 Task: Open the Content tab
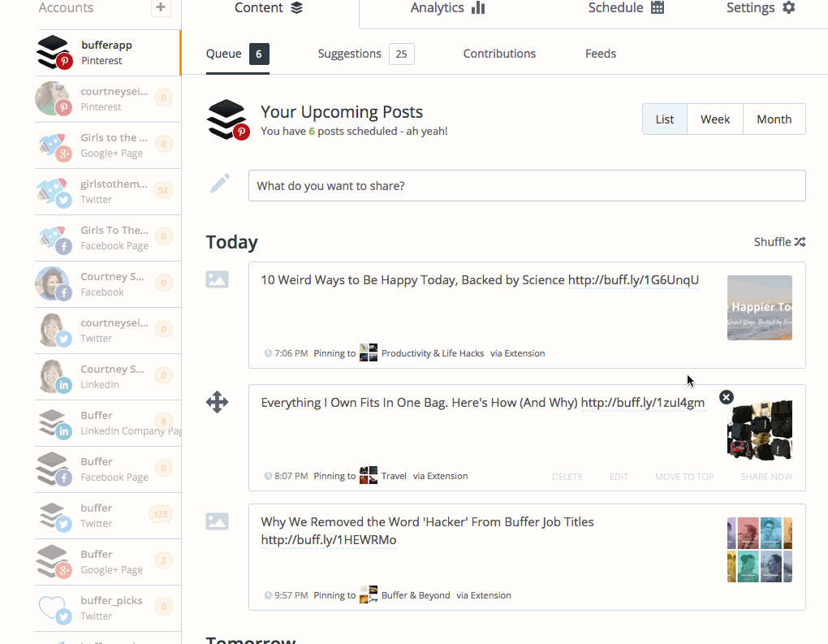(x=269, y=8)
